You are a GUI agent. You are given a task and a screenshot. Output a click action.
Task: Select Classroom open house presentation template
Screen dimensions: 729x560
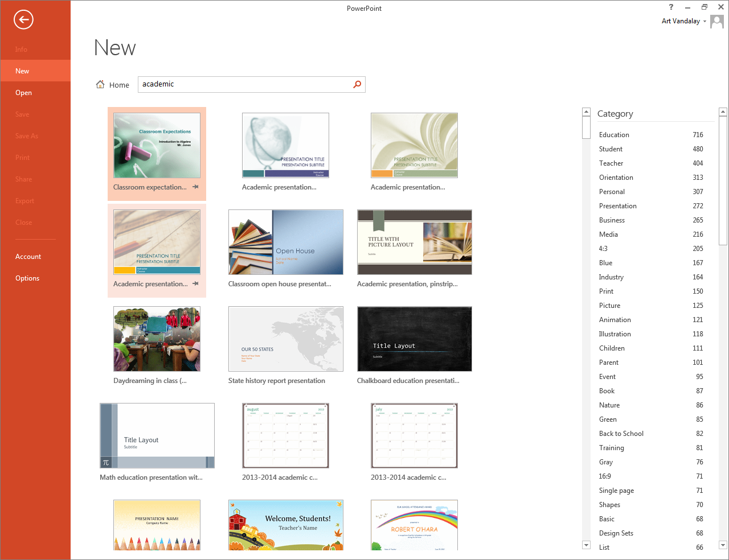click(x=286, y=242)
